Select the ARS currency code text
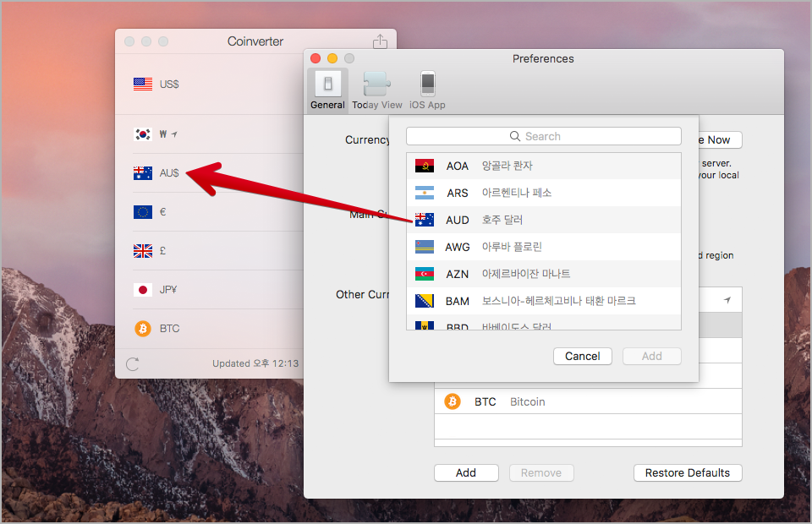 (458, 193)
